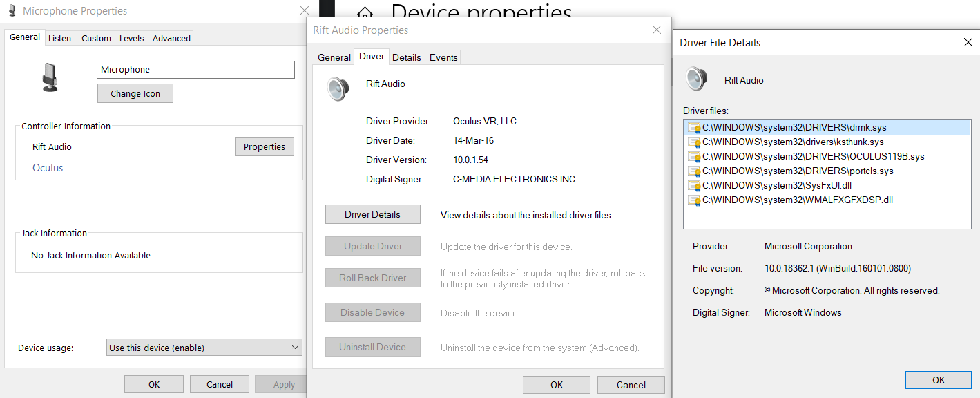Click the driver files list empty area
This screenshot has height=398, width=980.
(x=827, y=218)
